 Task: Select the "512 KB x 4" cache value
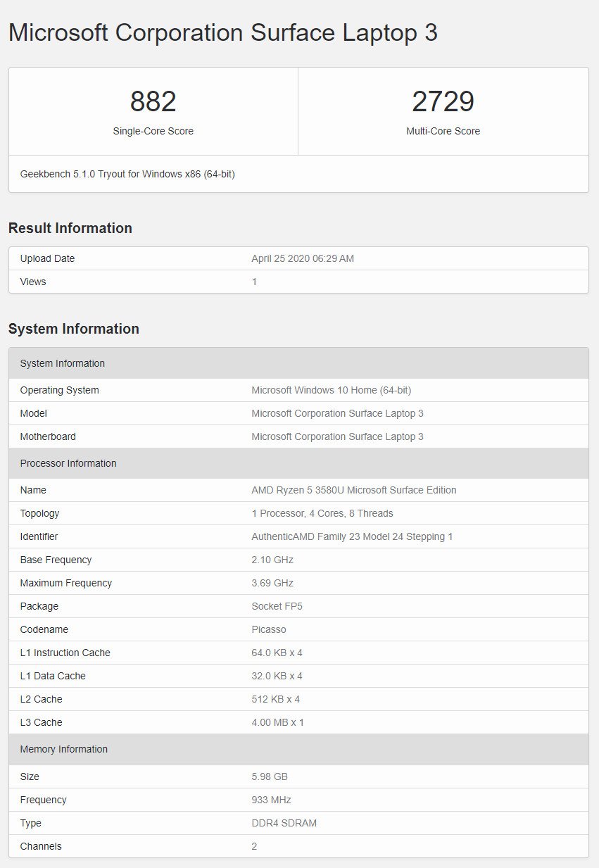[x=275, y=699]
